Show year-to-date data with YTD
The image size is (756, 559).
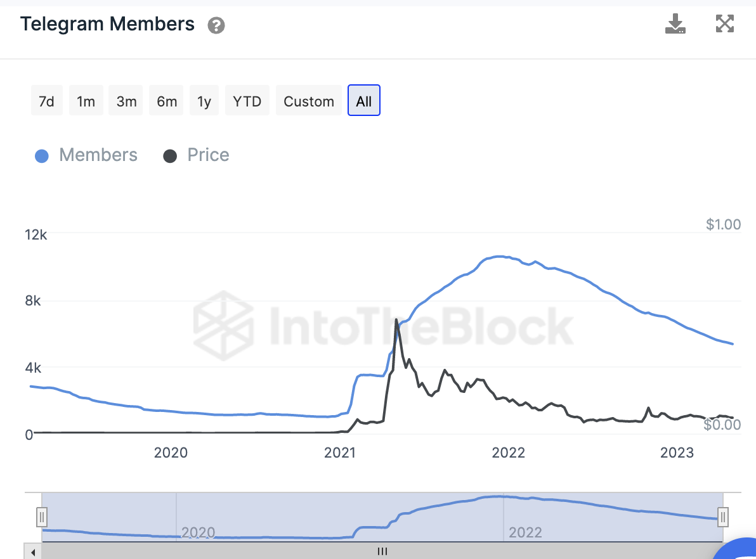[247, 101]
